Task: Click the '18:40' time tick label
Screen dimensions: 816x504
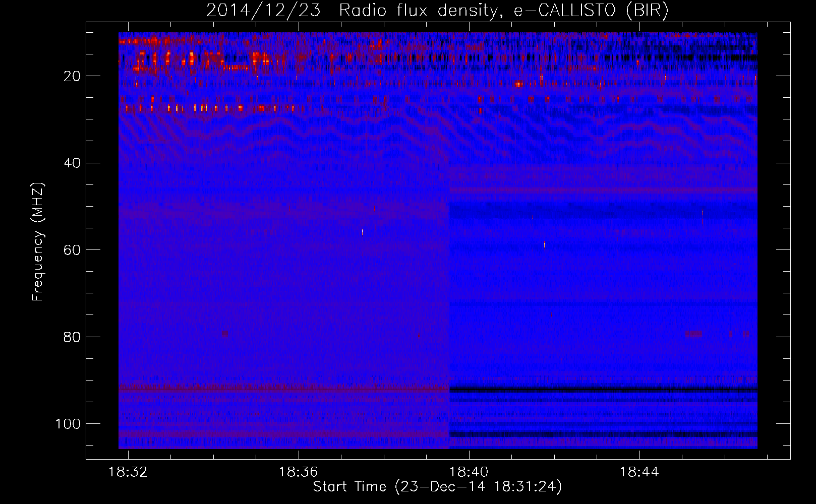Action: [469, 472]
